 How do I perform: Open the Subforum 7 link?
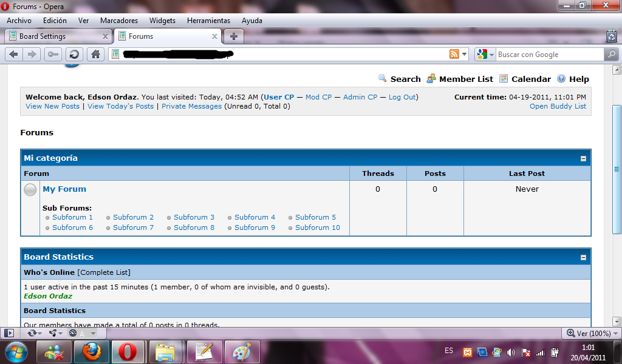[x=133, y=227]
